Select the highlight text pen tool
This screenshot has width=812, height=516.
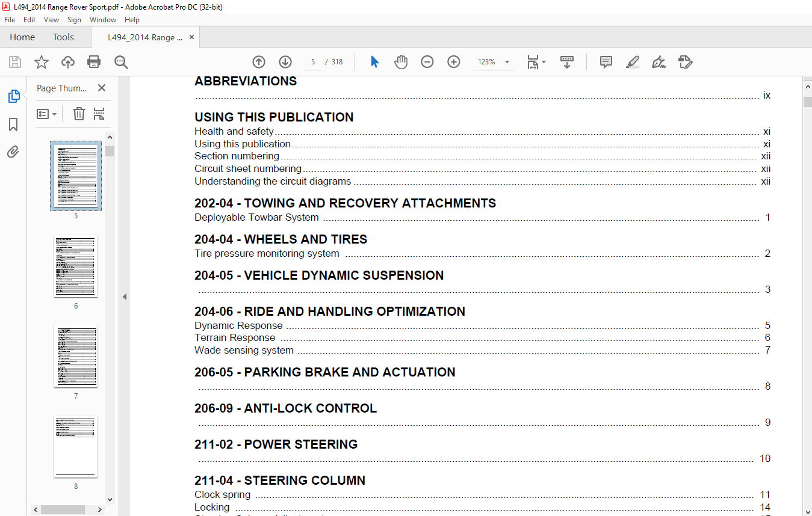click(x=632, y=62)
